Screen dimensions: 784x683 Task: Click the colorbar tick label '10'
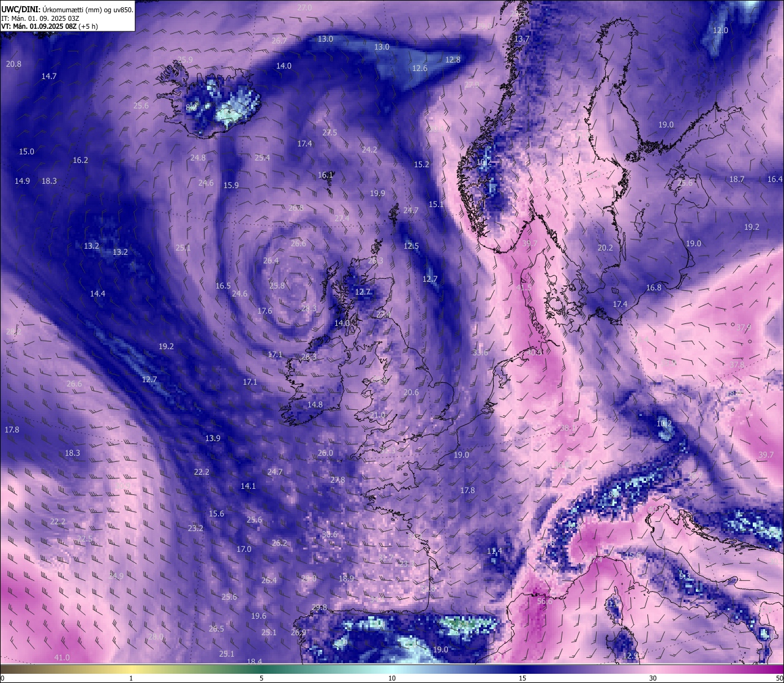pos(392,678)
